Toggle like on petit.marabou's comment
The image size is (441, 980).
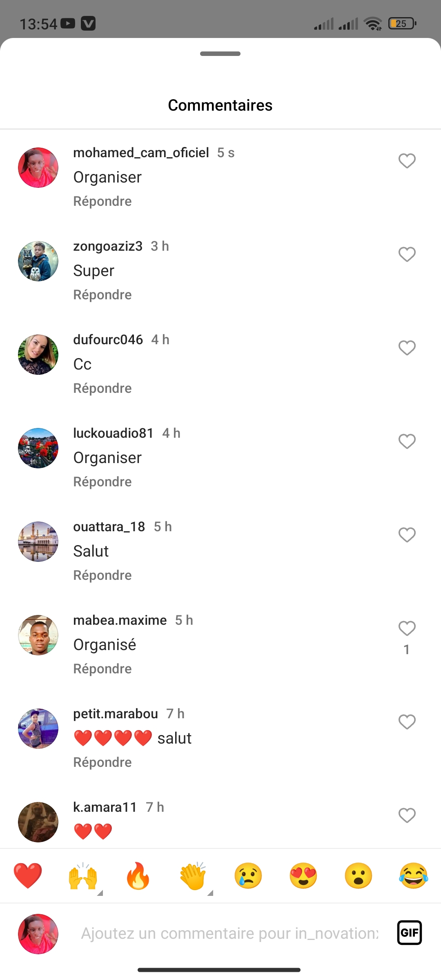pyautogui.click(x=407, y=722)
